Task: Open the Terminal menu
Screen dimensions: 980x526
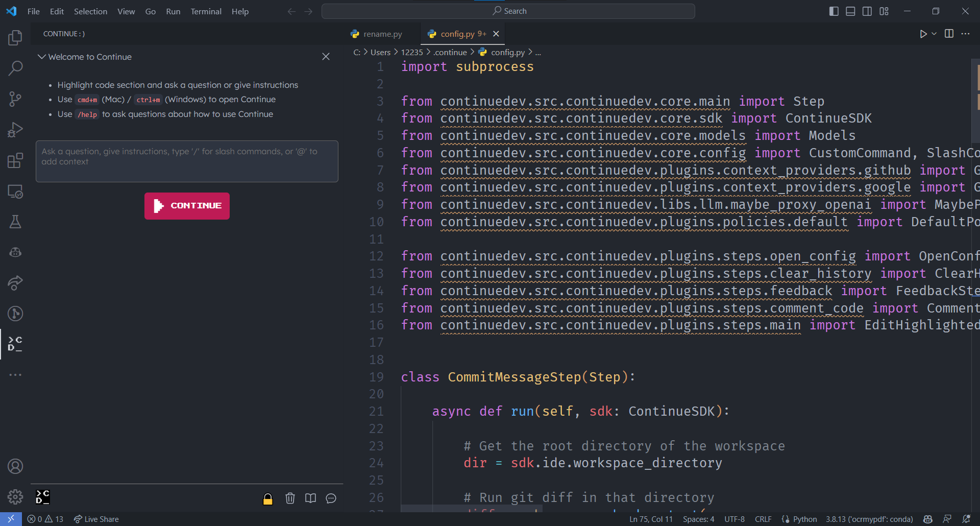Action: (x=206, y=11)
